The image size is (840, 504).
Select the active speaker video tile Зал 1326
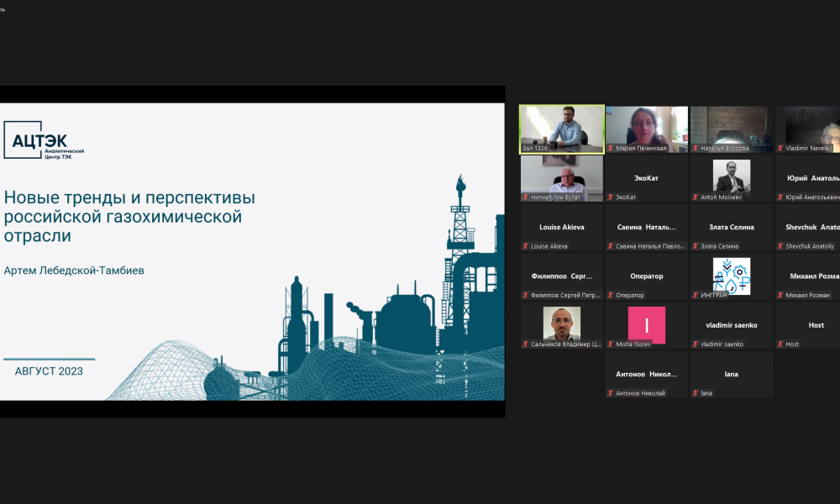[561, 126]
